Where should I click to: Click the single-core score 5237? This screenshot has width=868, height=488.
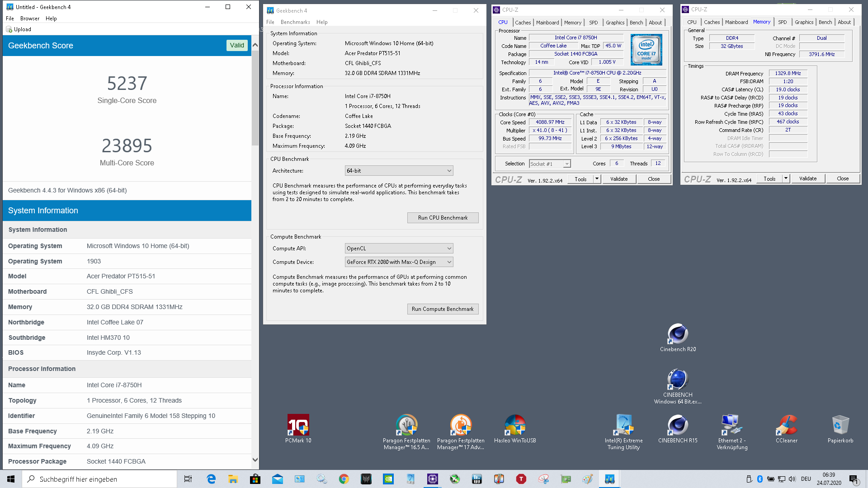[127, 84]
